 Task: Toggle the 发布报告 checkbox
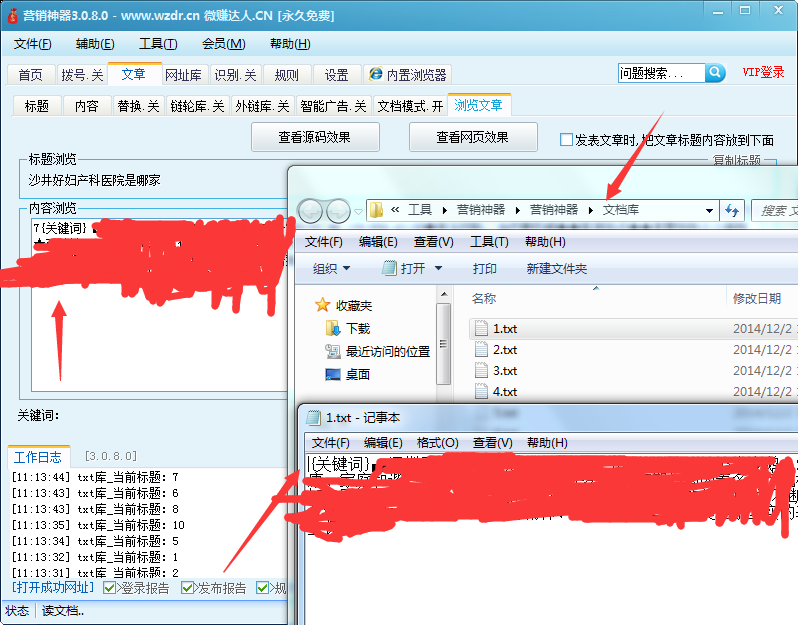point(188,588)
